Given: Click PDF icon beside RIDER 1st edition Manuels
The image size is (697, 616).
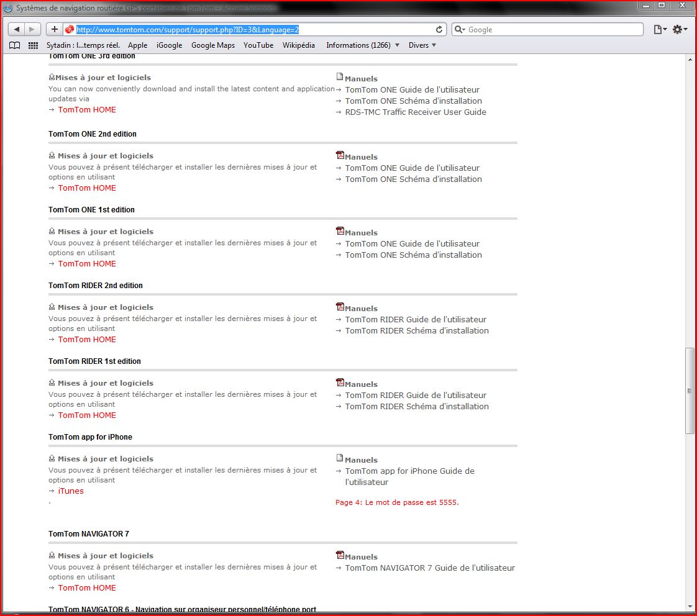Looking at the screenshot, I should tap(340, 383).
